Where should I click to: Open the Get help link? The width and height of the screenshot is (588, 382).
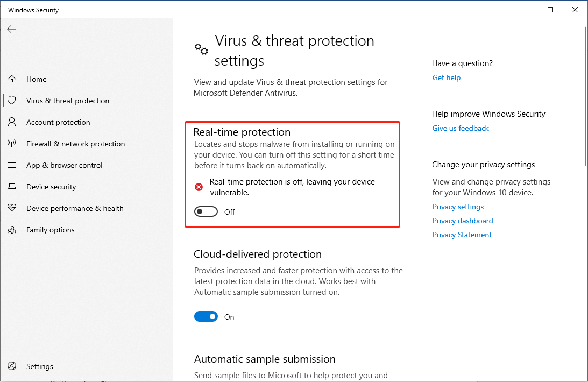447,77
